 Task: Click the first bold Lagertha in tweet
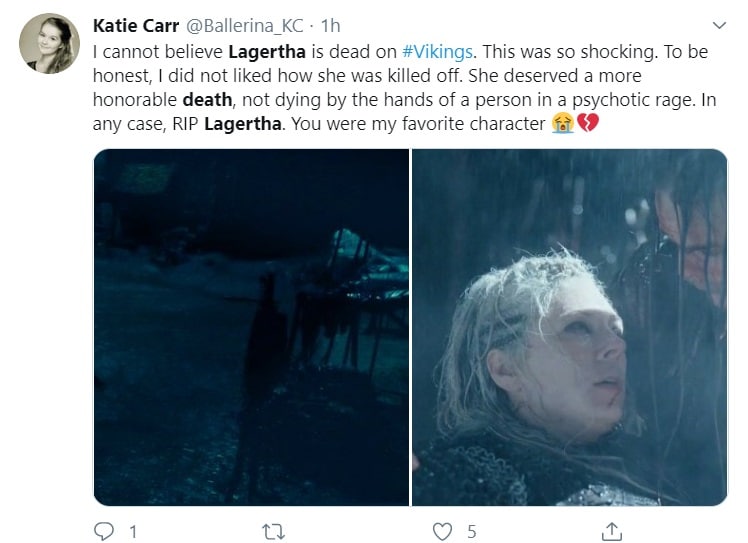pyautogui.click(x=267, y=52)
